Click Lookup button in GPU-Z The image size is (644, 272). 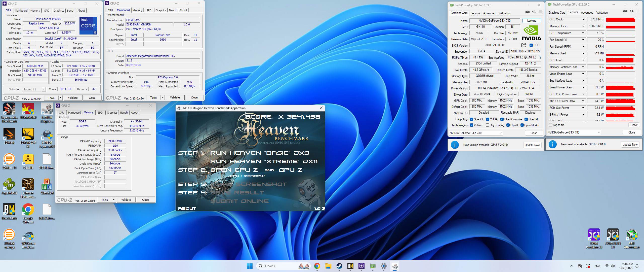[532, 21]
